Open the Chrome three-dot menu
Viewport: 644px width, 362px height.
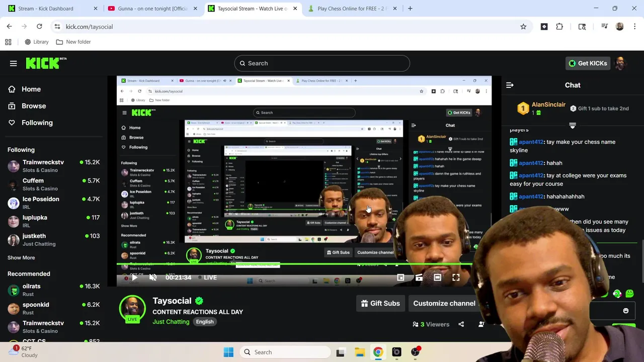point(634,27)
